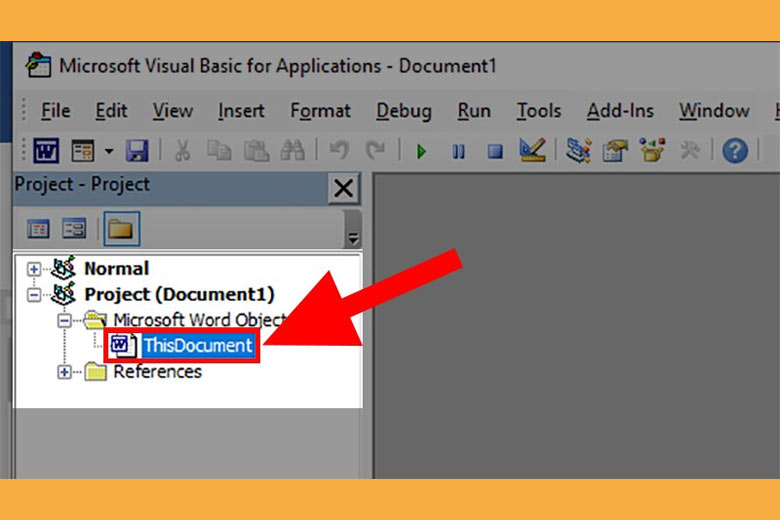The height and width of the screenshot is (520, 780).
Task: Click the Redo arrow icon
Action: click(375, 150)
